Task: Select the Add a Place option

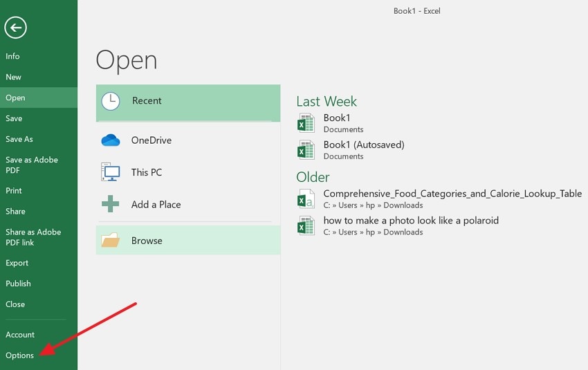Action: pos(188,204)
